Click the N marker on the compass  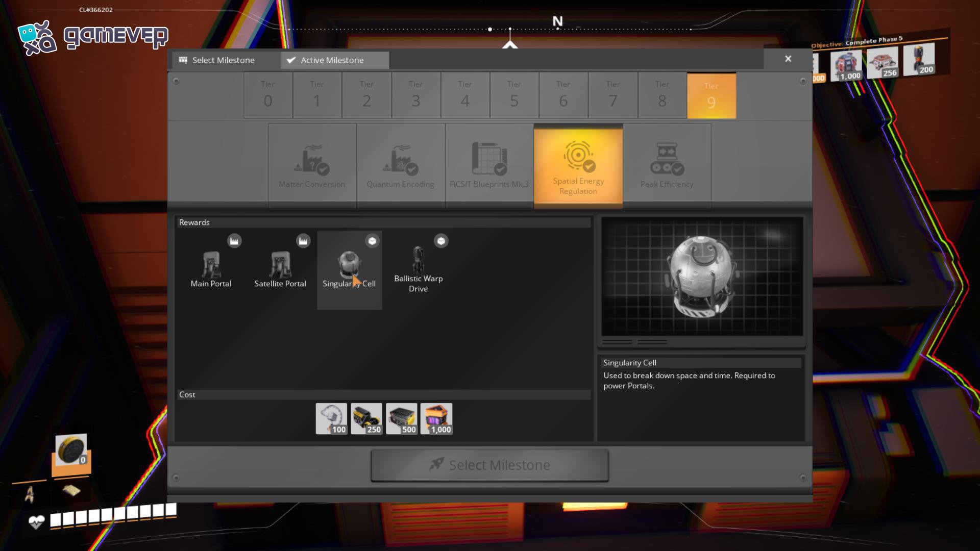557,21
